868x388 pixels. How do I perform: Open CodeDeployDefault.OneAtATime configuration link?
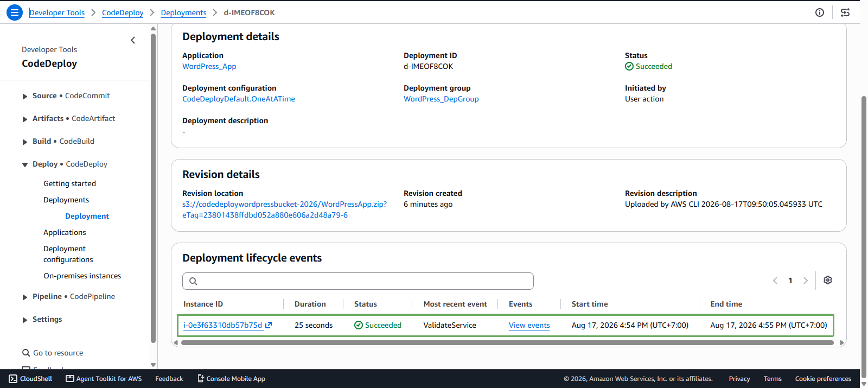click(x=239, y=99)
